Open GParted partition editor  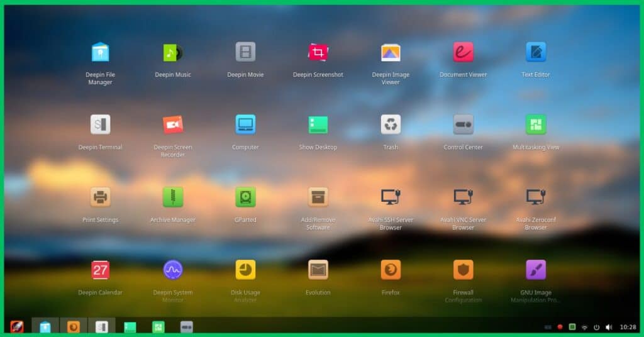246,197
